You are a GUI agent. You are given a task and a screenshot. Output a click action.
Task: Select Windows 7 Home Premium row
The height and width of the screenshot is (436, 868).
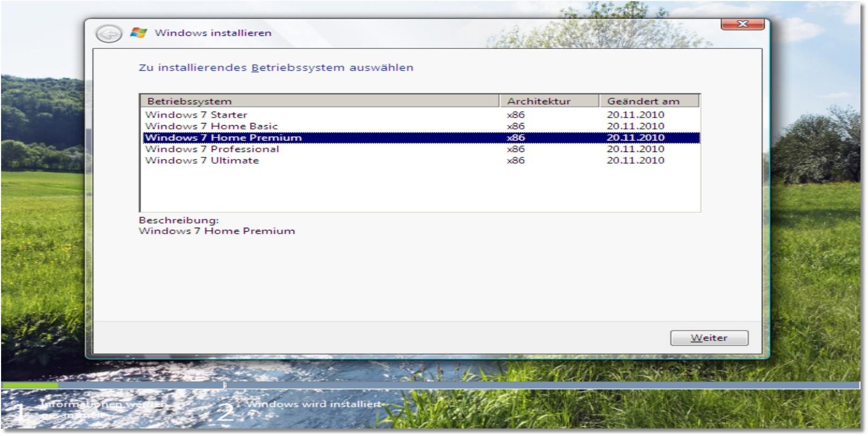tap(421, 137)
